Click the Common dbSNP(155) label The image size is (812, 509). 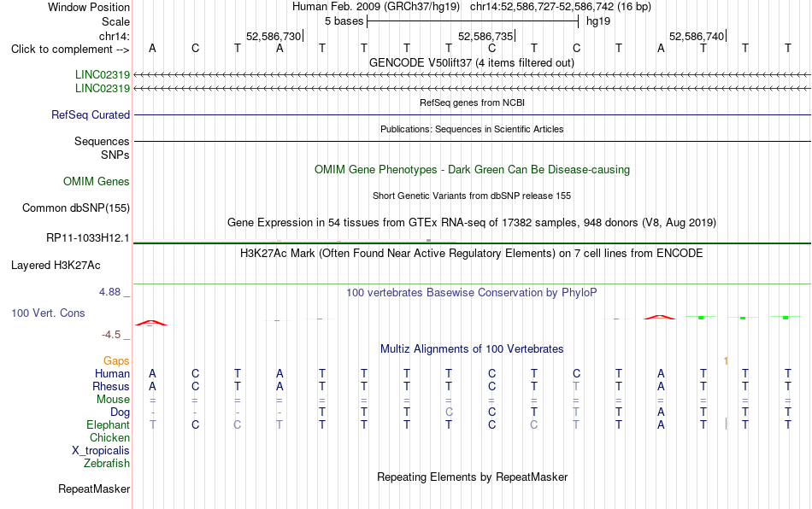point(76,208)
